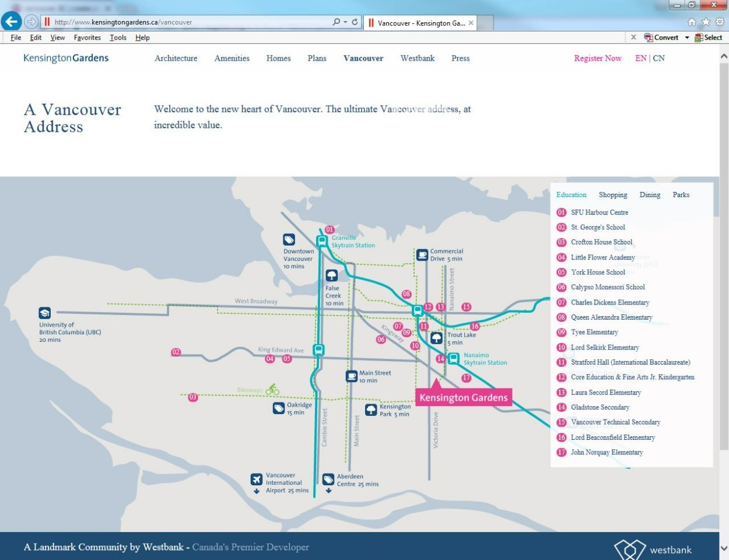Close the Vancouver - Kensington Gardens tab
Viewport: 729px width, 560px height.
[471, 23]
